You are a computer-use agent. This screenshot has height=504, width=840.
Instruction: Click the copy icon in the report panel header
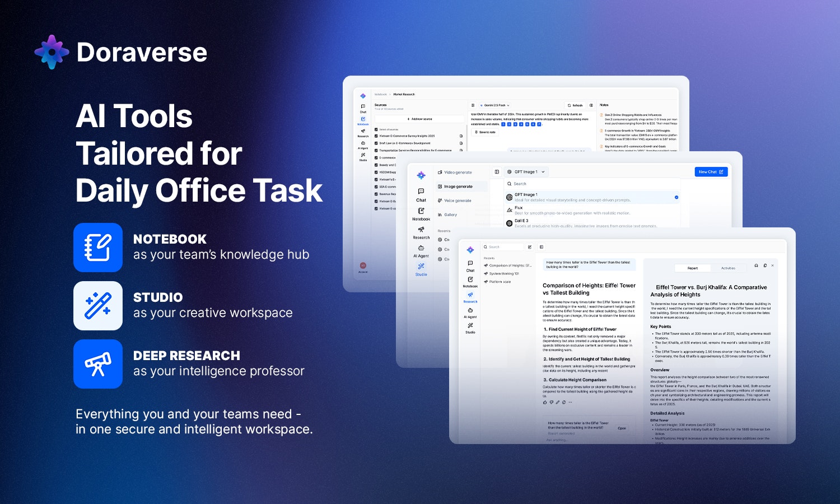click(765, 265)
